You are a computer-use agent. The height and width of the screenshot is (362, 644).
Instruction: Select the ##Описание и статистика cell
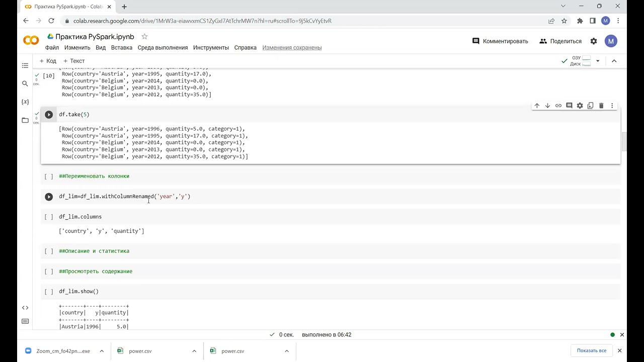point(331,251)
